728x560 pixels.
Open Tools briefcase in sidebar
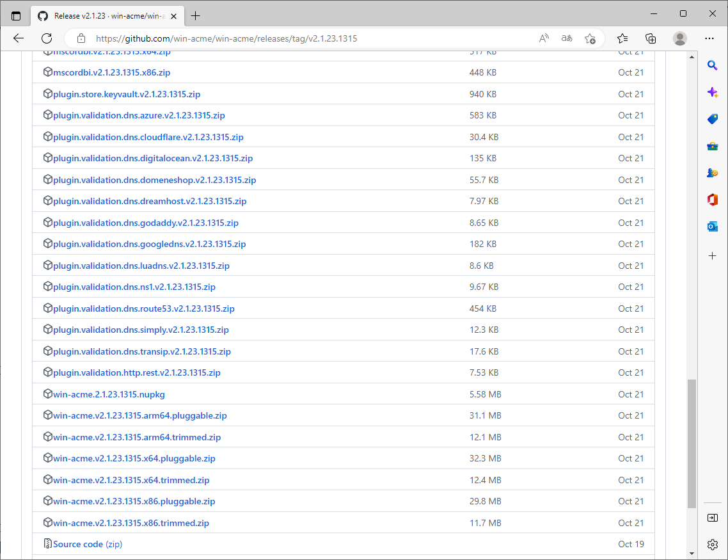click(x=713, y=147)
